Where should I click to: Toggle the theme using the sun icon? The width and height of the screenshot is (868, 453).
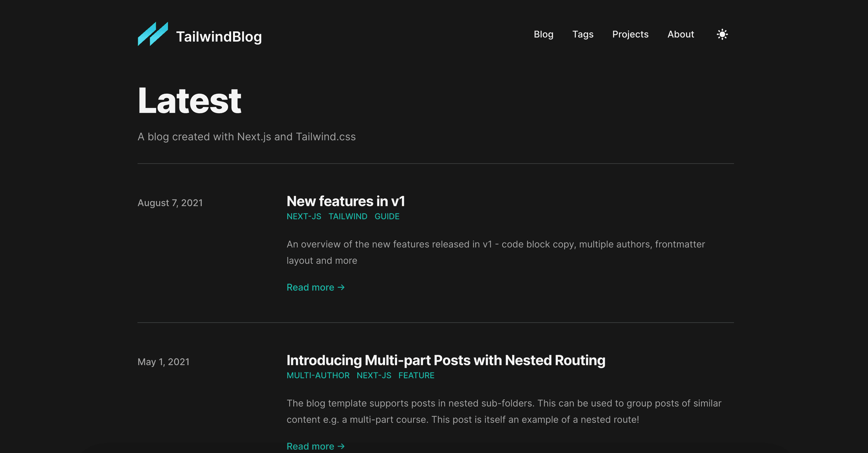(722, 34)
